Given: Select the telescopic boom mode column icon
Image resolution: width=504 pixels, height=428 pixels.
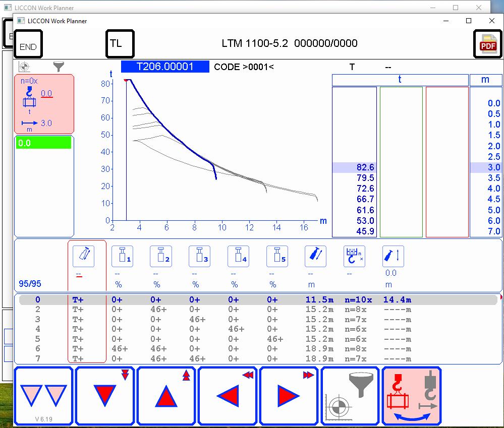Looking at the screenshot, I should [x=84, y=256].
